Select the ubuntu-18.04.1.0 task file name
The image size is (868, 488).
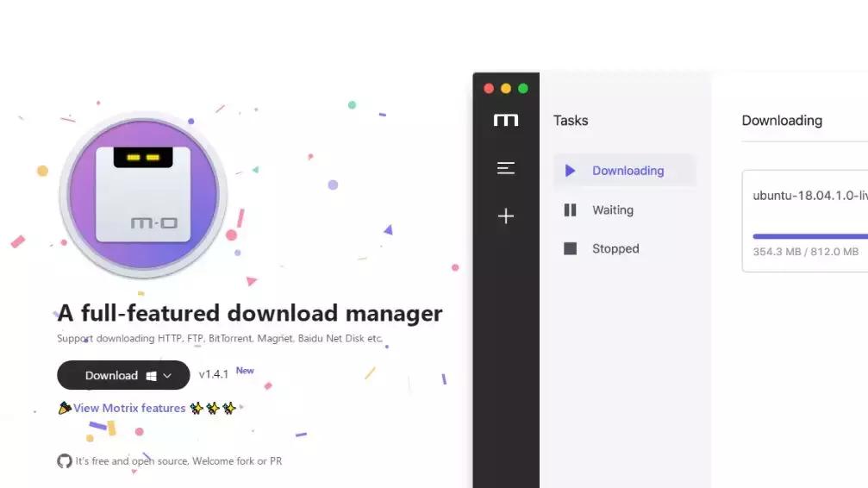(809, 196)
